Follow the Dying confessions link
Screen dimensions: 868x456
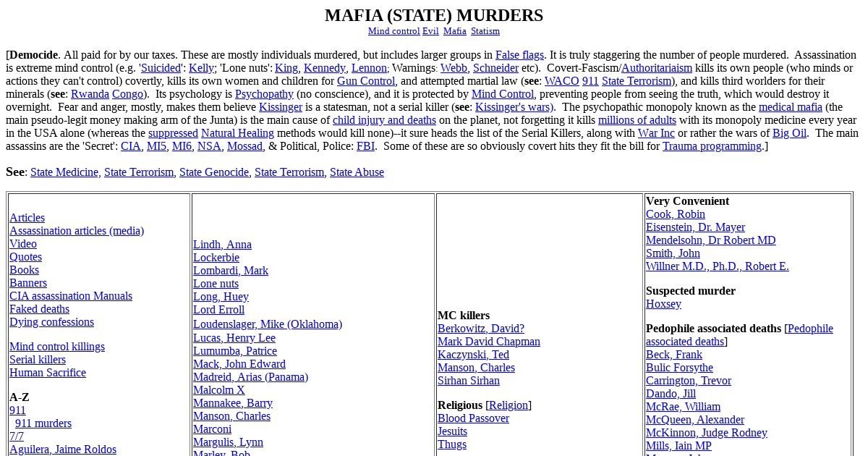(x=51, y=322)
